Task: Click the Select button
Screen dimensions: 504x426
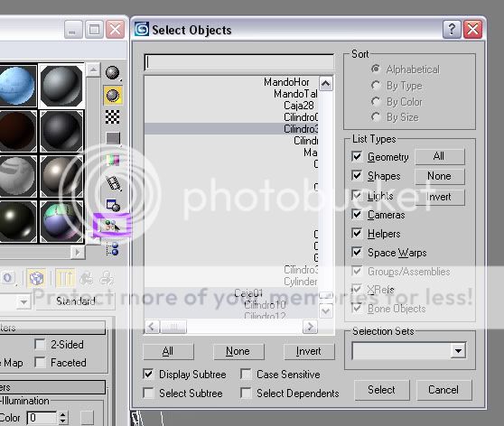Action: (x=381, y=390)
